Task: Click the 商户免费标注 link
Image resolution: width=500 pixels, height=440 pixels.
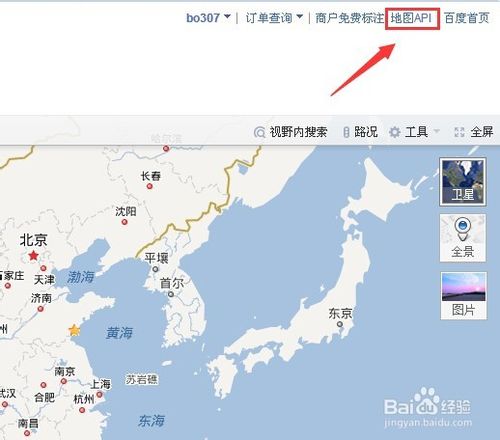Action: [349, 18]
